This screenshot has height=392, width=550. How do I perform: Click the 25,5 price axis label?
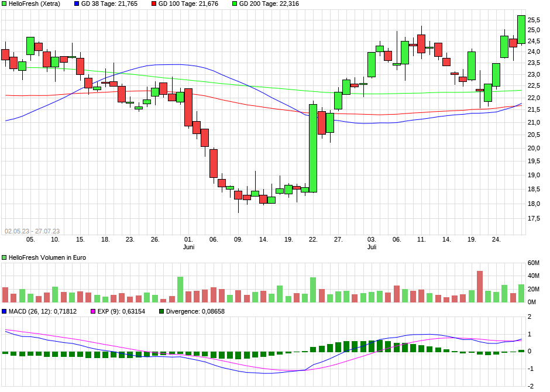534,20
